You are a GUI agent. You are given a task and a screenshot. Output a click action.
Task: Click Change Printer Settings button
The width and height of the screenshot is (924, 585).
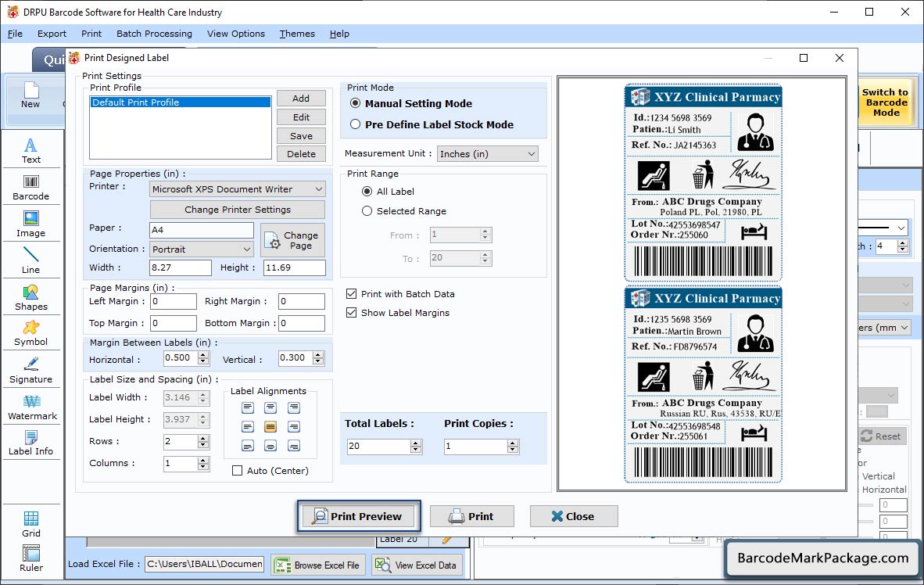tap(238, 210)
